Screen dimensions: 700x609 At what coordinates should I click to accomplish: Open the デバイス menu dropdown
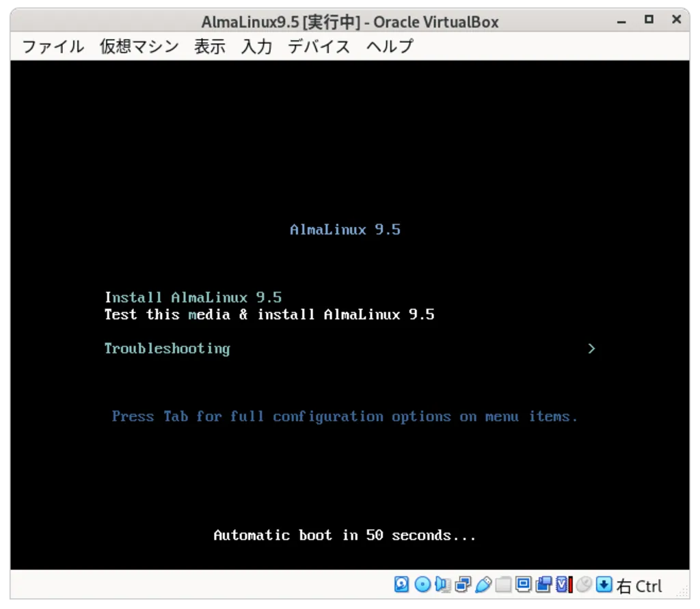point(319,46)
